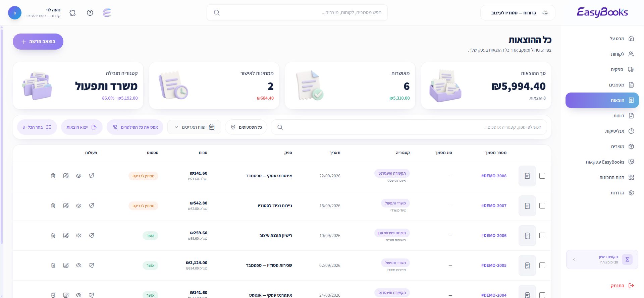The image size is (644, 298).
Task: Open company switcher קו ורוח — סטודיו לעיצוב
Action: click(518, 13)
